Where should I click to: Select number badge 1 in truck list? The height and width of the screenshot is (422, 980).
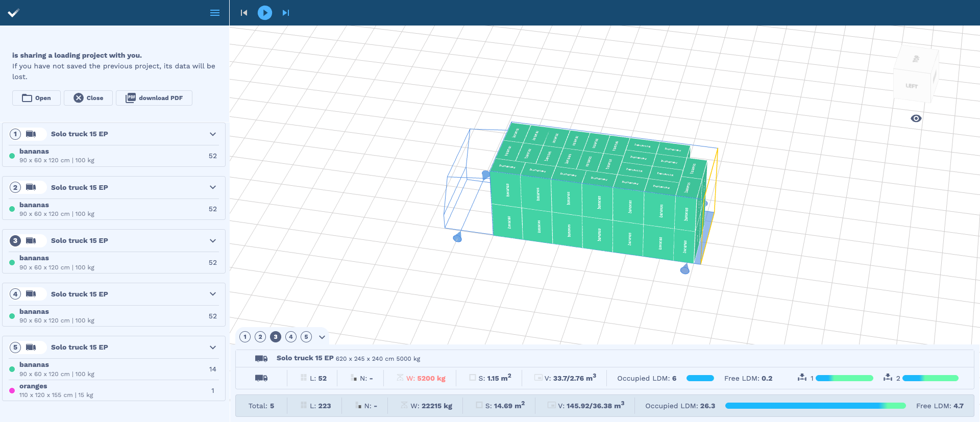[15, 134]
